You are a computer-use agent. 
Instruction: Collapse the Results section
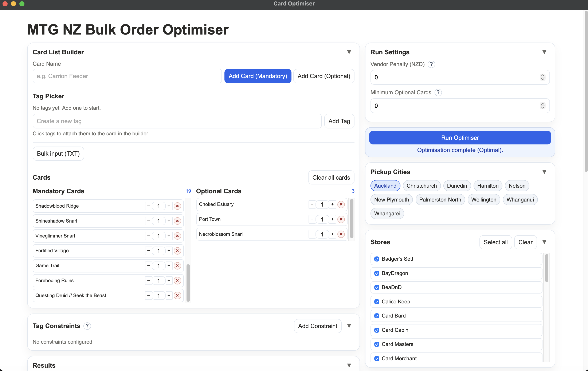[x=349, y=365]
